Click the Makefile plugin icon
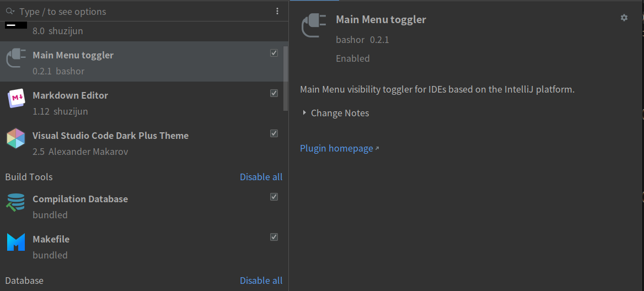 click(x=16, y=242)
